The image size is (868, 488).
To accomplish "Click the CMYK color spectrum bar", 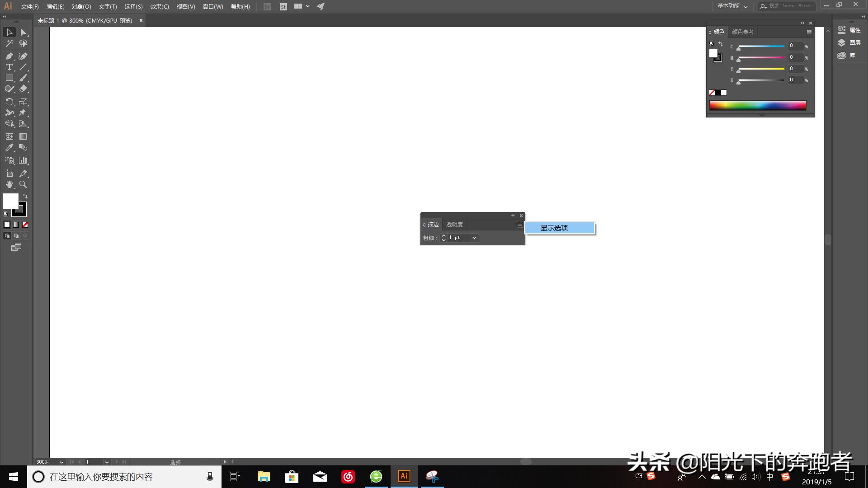I will pos(757,106).
